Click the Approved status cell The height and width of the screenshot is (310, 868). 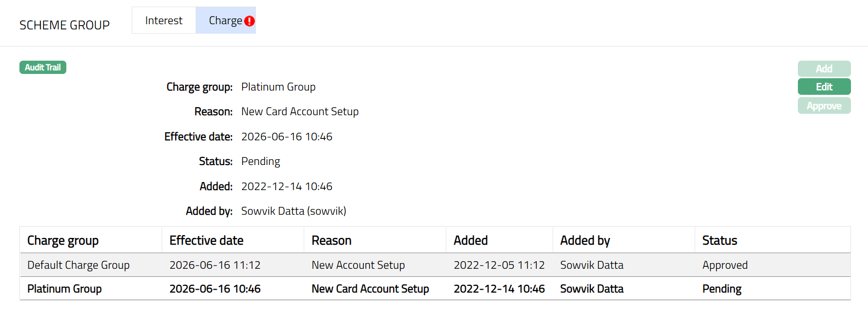[x=724, y=265]
